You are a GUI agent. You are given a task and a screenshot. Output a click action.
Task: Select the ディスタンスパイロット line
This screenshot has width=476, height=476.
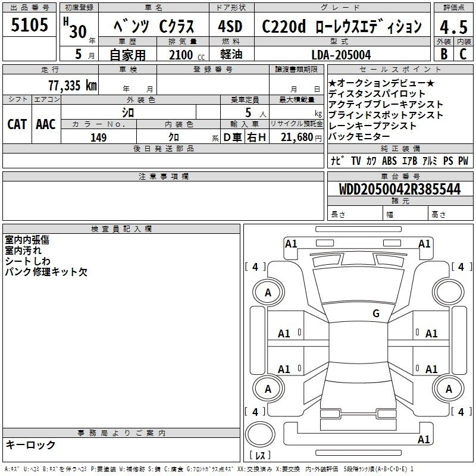click(377, 93)
